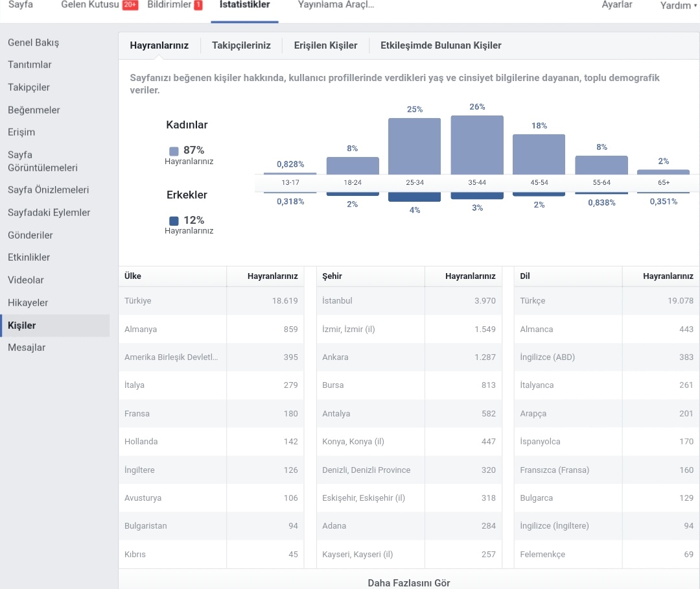Screen dimensions: 700x589
Task: Select the İstatistikler top menu item
Action: (x=244, y=5)
